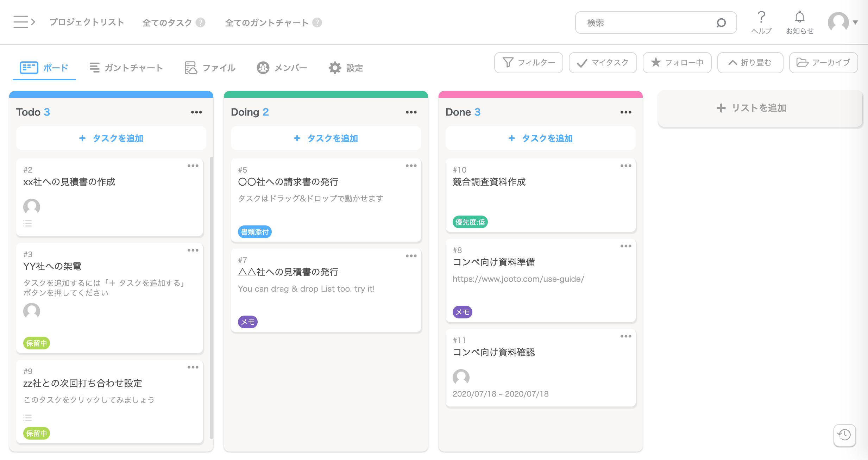Open the jooto use-guide link
Screen dimensions: 868x460
[518, 279]
